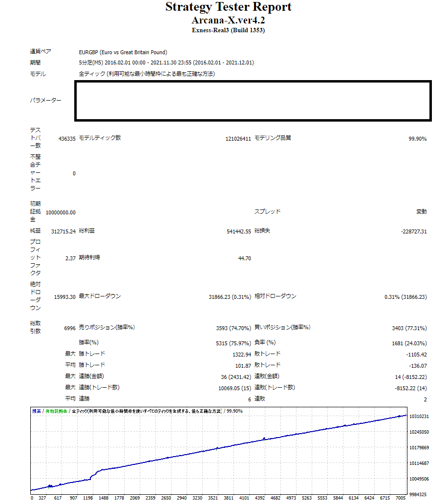448x503 pixels.
Task: Select average winning trade "101.87"
Action: point(243,366)
